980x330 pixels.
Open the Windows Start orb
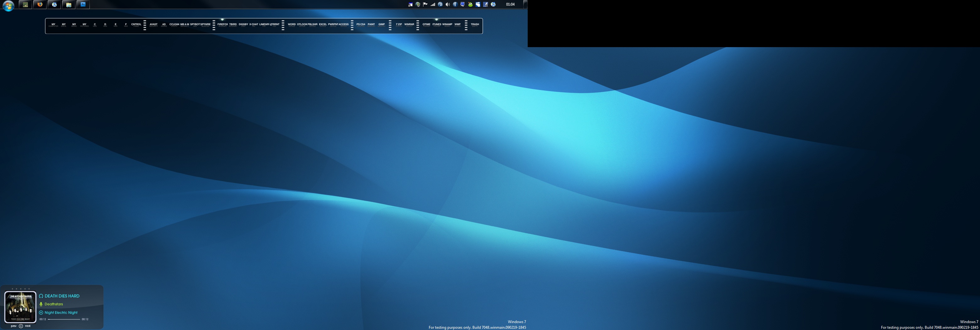[x=8, y=5]
